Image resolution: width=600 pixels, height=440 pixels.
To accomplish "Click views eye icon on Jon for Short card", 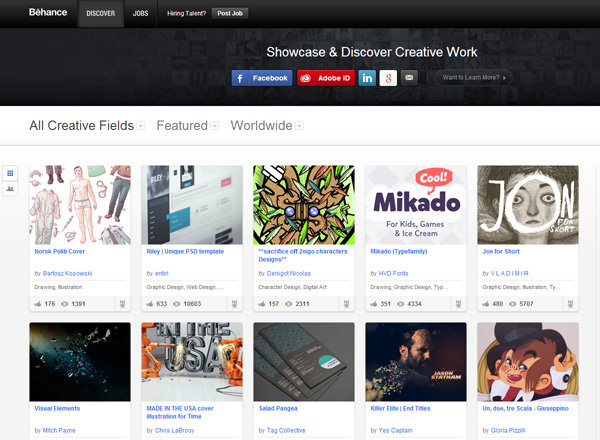I will pos(512,304).
